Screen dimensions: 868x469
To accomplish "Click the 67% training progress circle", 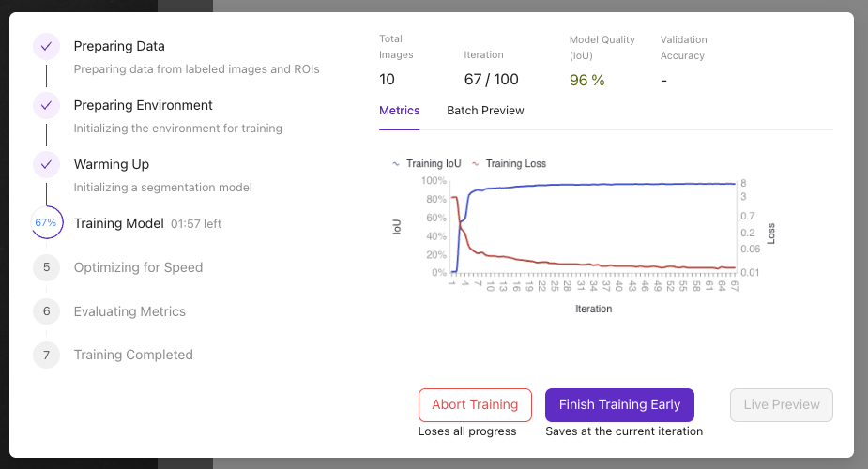I will click(46, 223).
